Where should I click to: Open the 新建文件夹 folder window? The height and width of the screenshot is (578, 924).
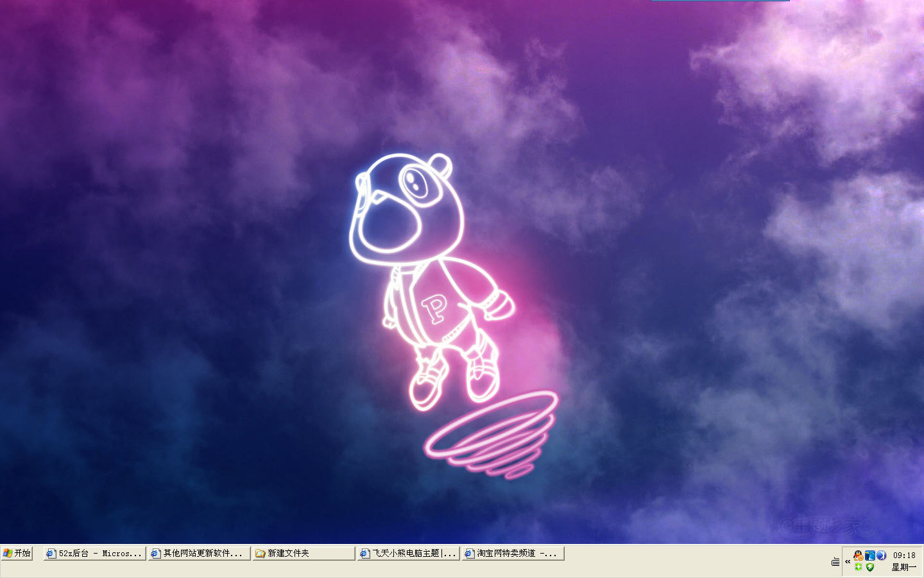304,553
